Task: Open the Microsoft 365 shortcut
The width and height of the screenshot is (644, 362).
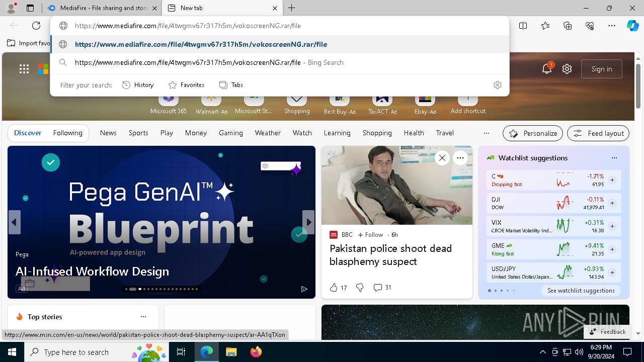Action: [x=168, y=105]
